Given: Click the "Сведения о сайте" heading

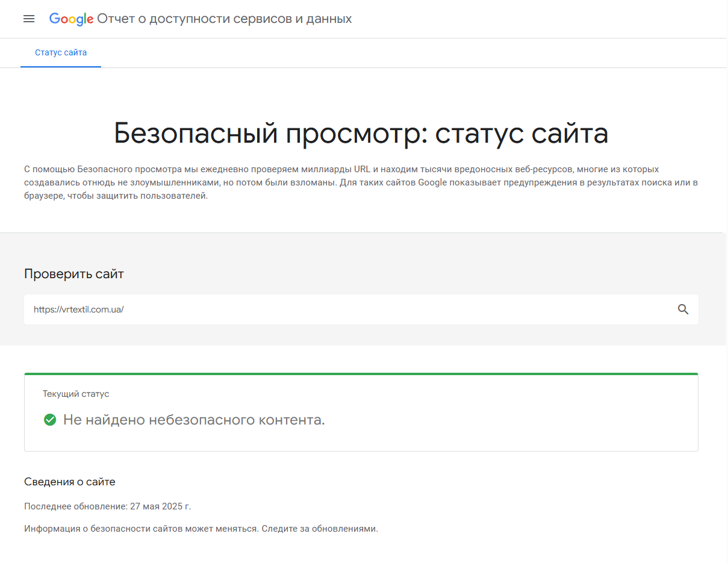Looking at the screenshot, I should tap(70, 482).
